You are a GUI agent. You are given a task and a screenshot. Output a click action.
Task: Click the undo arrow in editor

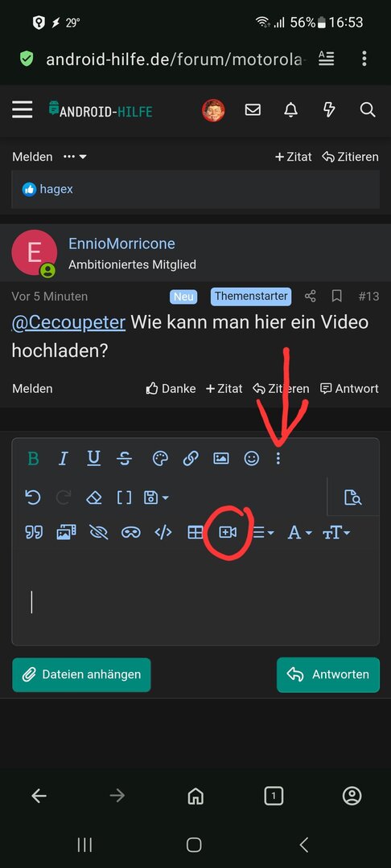(x=33, y=497)
